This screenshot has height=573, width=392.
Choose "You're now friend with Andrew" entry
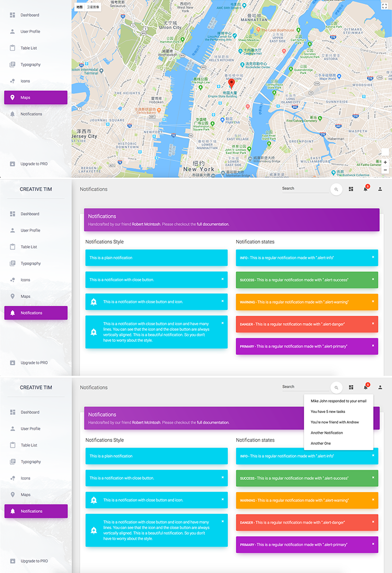335,422
